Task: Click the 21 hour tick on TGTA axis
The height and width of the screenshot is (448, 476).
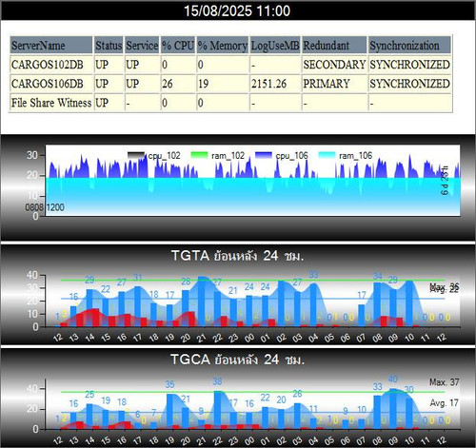Action: [x=201, y=339]
